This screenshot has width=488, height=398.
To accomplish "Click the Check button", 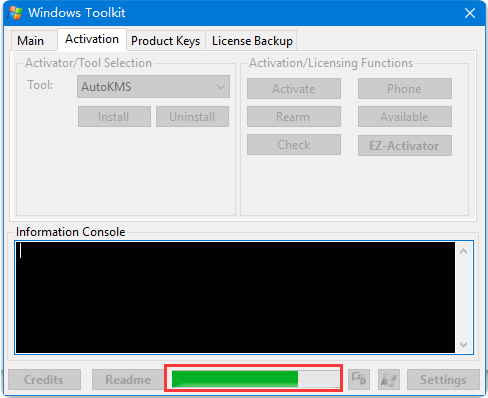I will click(x=294, y=145).
